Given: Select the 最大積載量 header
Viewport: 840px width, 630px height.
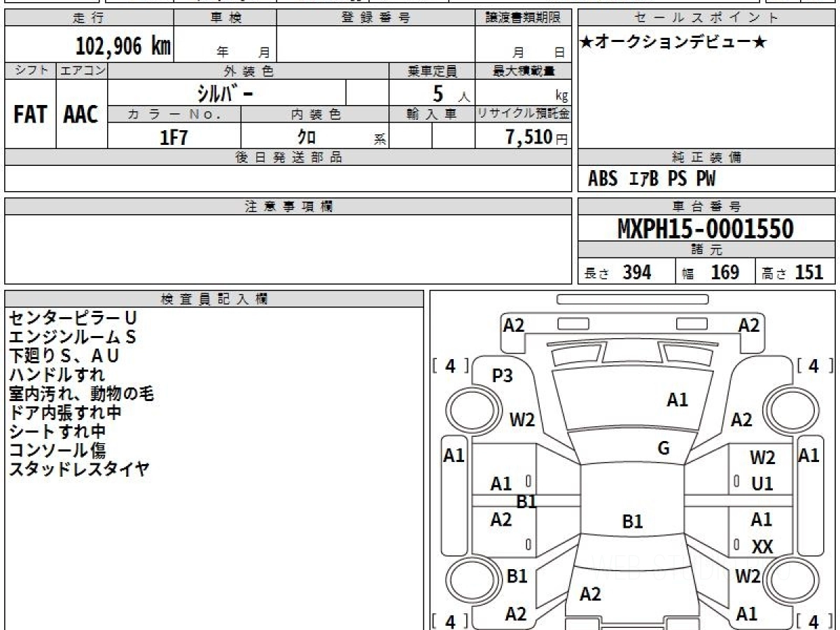Looking at the screenshot, I should (x=524, y=71).
